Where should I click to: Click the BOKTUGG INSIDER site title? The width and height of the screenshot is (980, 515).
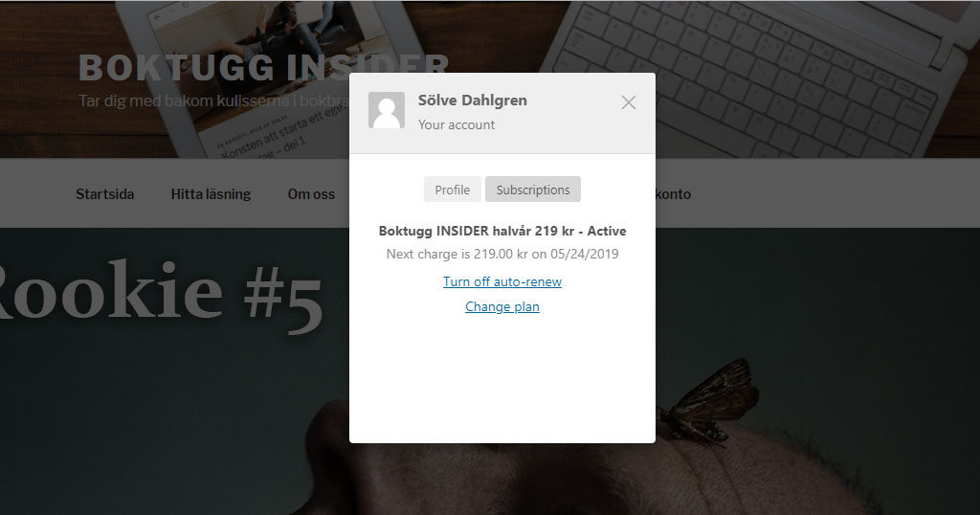coord(213,68)
